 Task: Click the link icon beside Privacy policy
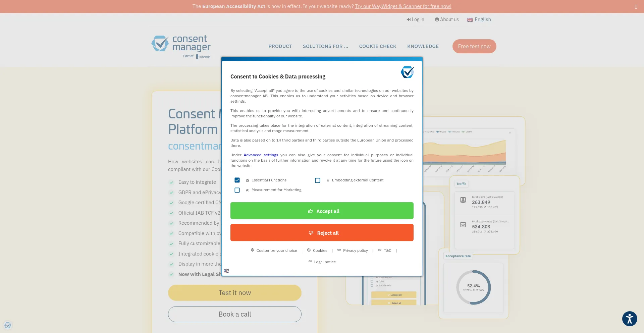[x=339, y=250]
